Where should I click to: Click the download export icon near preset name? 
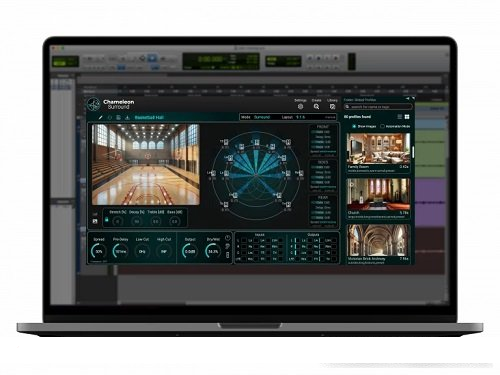pos(127,117)
